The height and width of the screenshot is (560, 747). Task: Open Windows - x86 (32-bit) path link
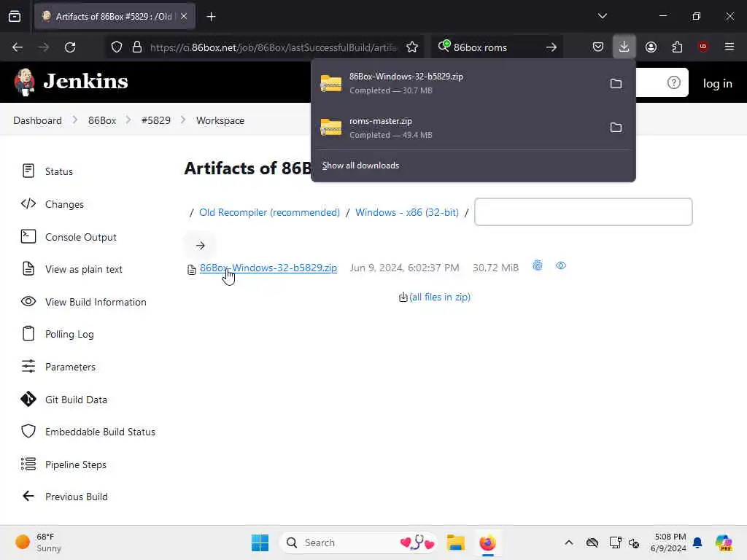407,212
